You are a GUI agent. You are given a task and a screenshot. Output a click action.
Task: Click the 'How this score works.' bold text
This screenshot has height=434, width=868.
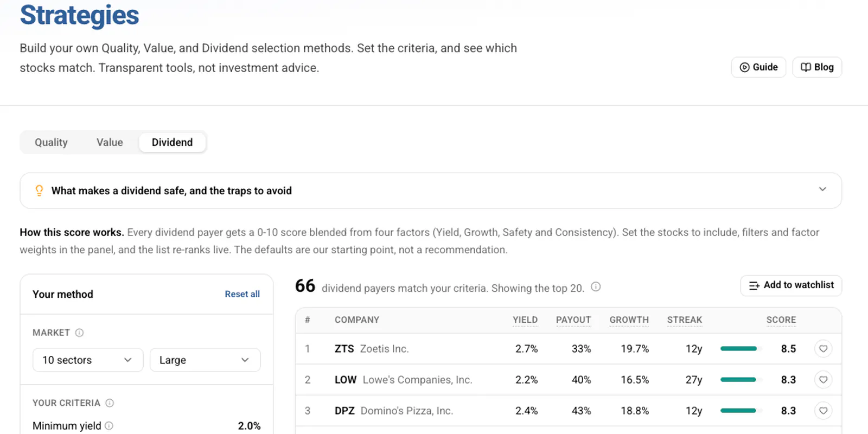coord(72,232)
